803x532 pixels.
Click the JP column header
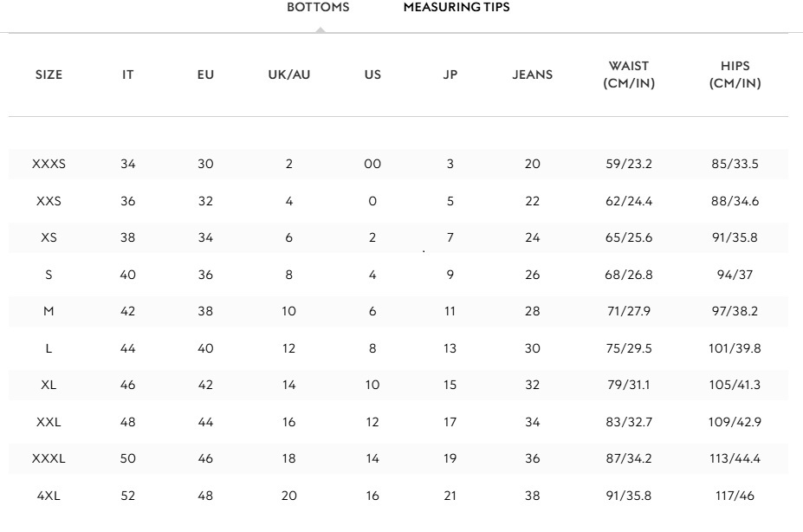tap(450, 75)
